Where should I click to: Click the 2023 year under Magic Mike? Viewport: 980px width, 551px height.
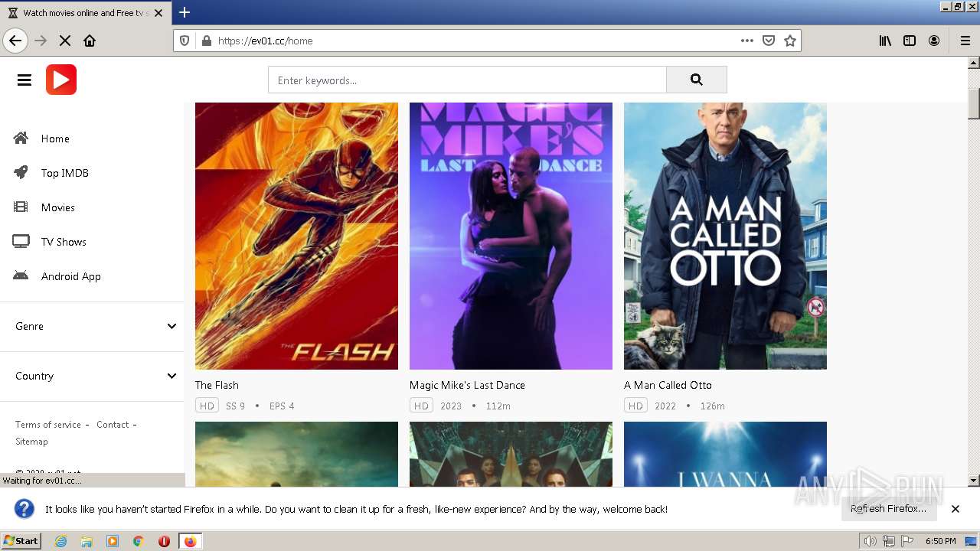[x=451, y=406]
